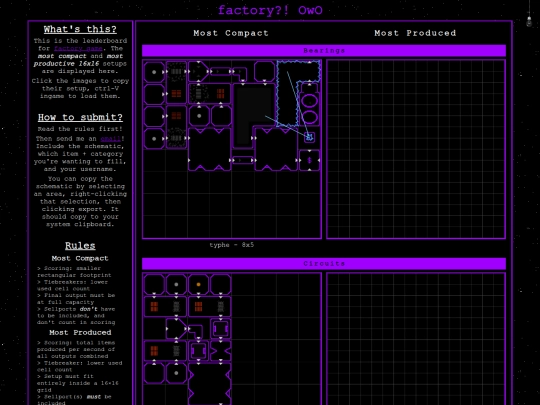Click the purple "Circuits" section bar
The width and height of the screenshot is (540, 405).
tap(324, 264)
